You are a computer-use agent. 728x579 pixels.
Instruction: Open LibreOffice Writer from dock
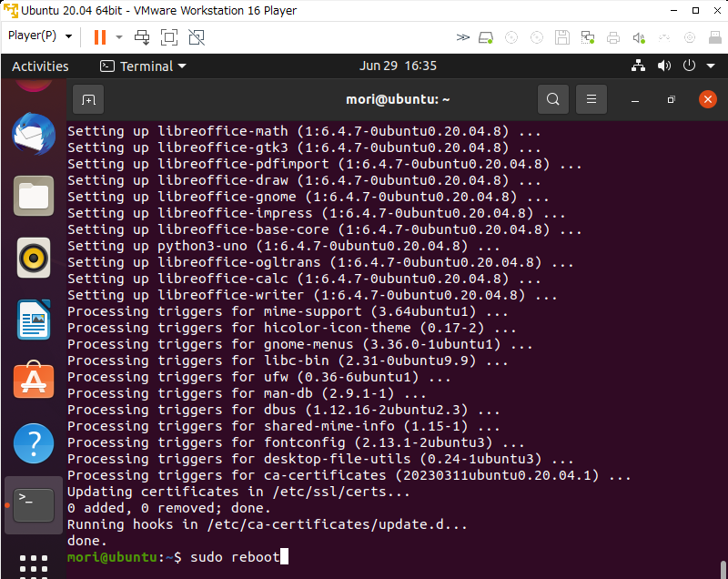click(34, 320)
